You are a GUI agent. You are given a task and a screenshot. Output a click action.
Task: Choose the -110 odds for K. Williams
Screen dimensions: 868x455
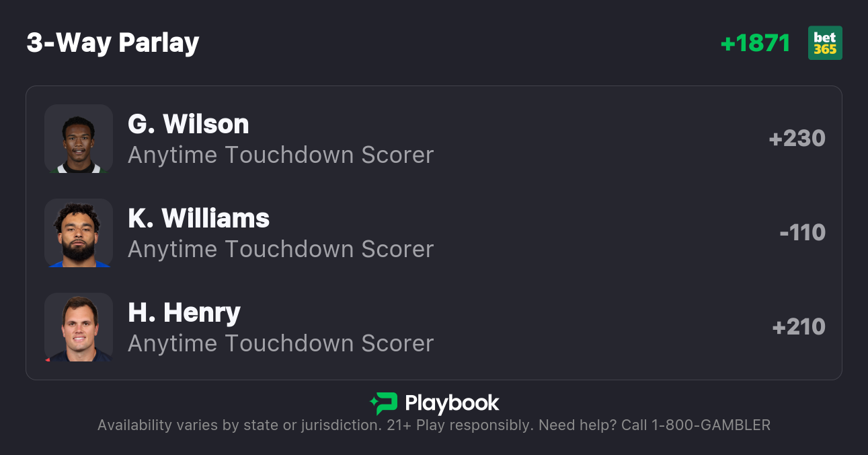[802, 233]
